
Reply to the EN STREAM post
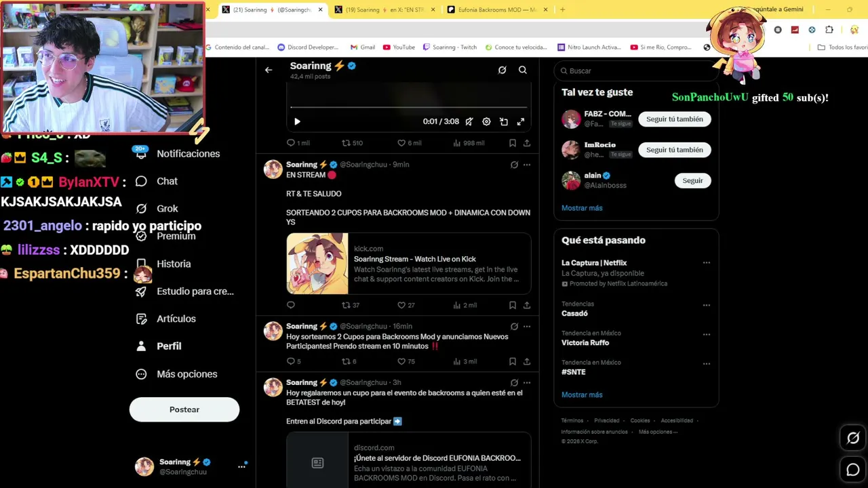click(291, 305)
